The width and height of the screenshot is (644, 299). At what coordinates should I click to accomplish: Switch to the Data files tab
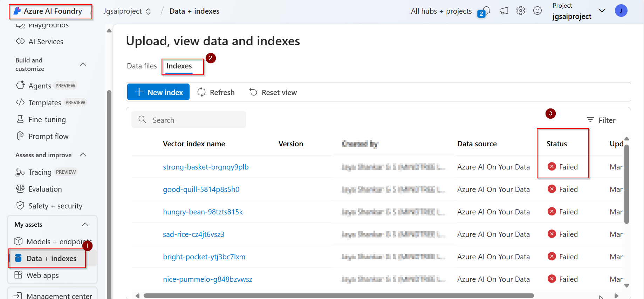point(142,66)
